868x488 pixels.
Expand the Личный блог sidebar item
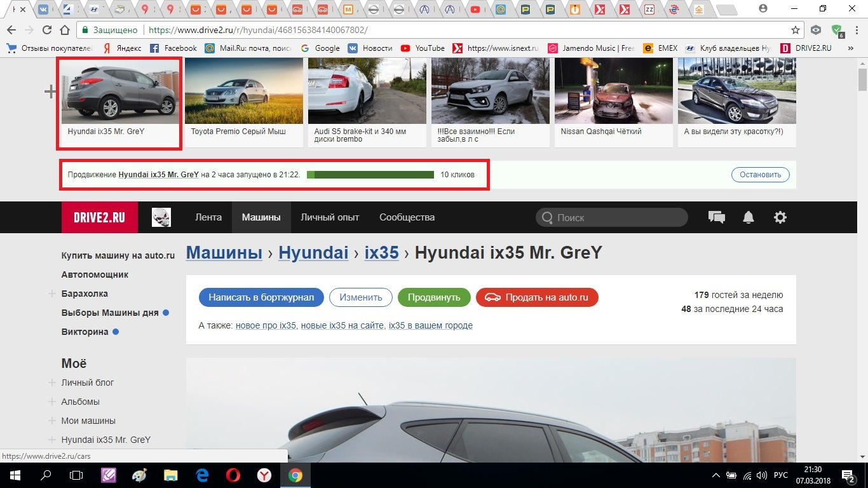[x=52, y=383]
